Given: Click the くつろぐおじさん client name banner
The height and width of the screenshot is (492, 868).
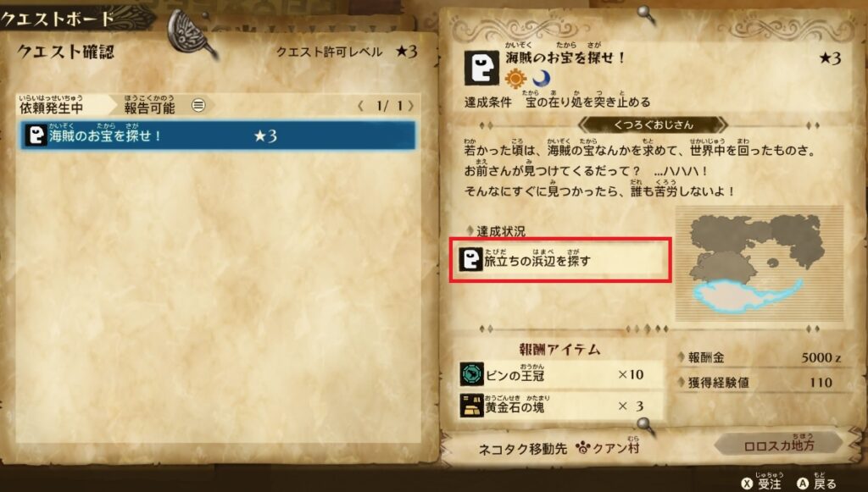Looking at the screenshot, I should point(653,125).
